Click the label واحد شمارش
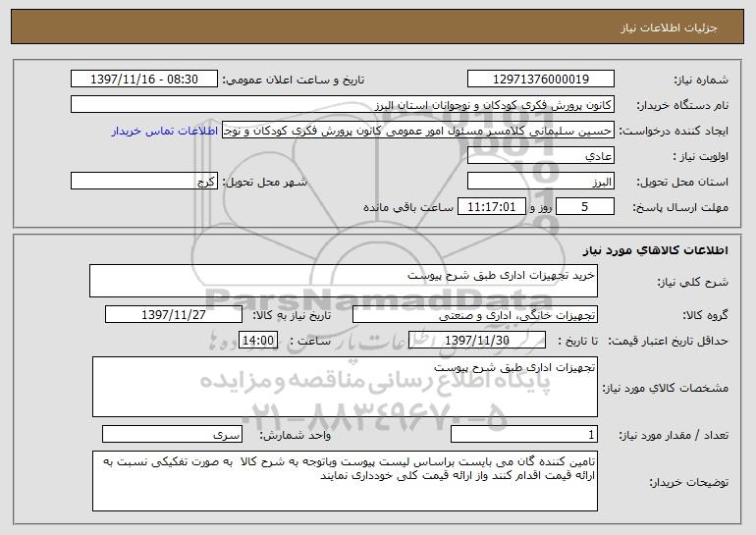Screen dimensions: 756x535 296,435
